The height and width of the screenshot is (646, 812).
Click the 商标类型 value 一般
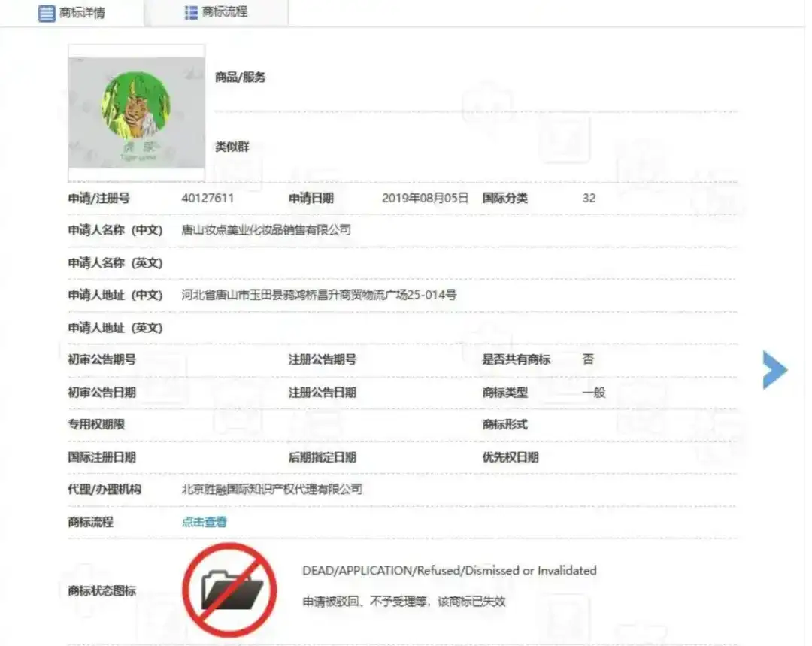[x=594, y=392]
